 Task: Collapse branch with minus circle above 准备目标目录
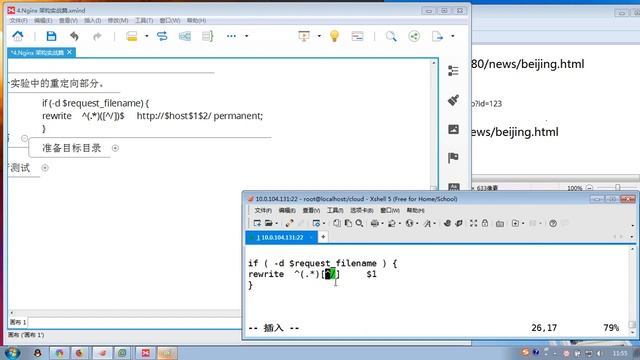pos(24,138)
